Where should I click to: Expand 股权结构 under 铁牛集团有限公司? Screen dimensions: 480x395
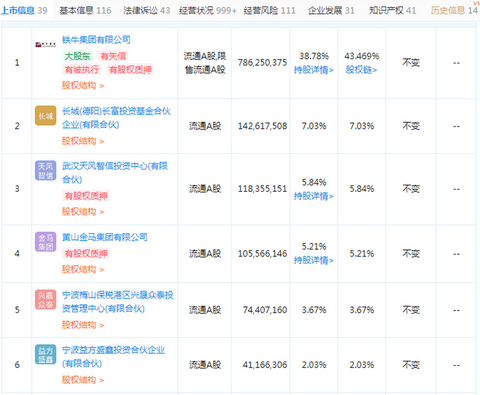coord(83,85)
